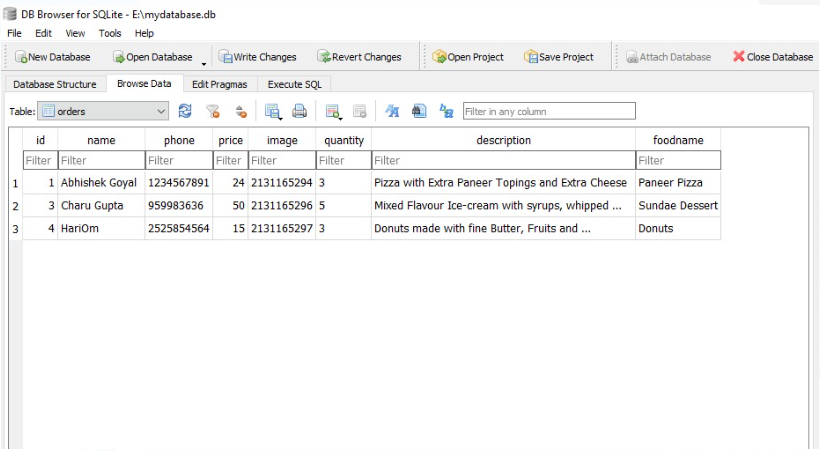Click the price column filter box
This screenshot has width=820, height=451.
coord(231,160)
